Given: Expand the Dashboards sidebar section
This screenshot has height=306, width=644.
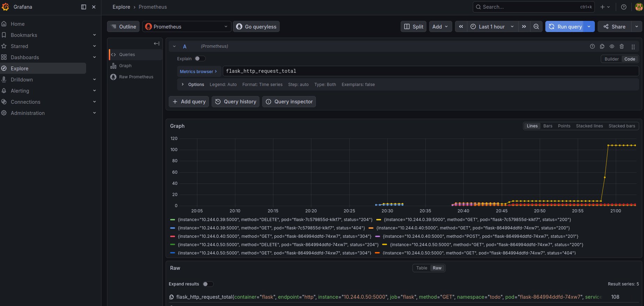Looking at the screenshot, I should [94, 57].
